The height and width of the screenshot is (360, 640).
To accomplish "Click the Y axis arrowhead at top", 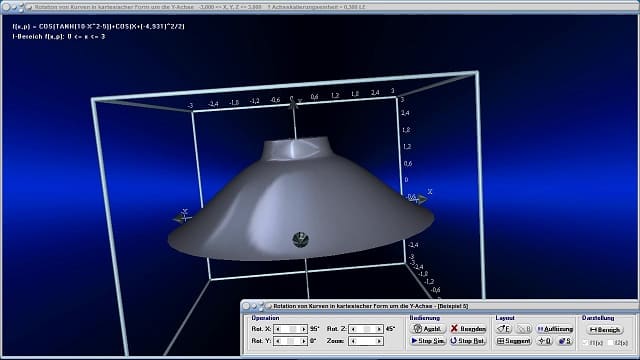I will [293, 104].
